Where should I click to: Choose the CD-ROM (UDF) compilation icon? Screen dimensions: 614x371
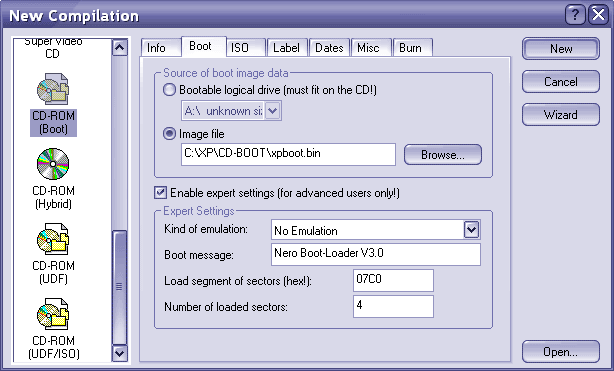[x=53, y=239]
